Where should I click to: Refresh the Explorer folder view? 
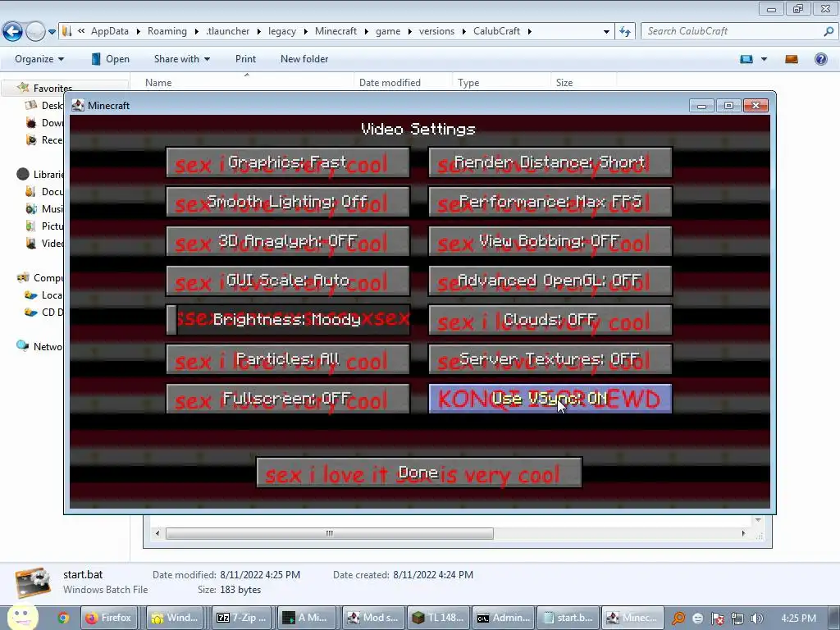624,32
